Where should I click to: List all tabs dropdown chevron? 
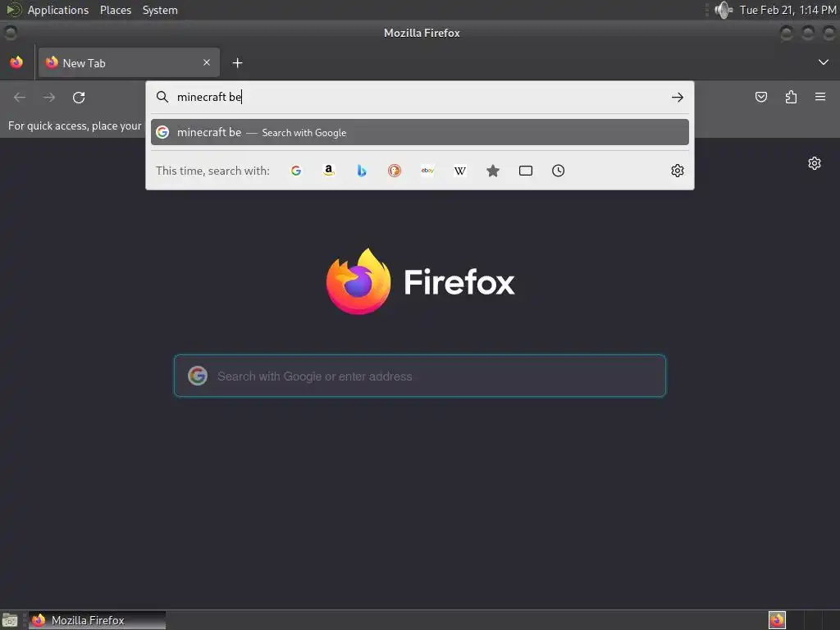(x=824, y=62)
